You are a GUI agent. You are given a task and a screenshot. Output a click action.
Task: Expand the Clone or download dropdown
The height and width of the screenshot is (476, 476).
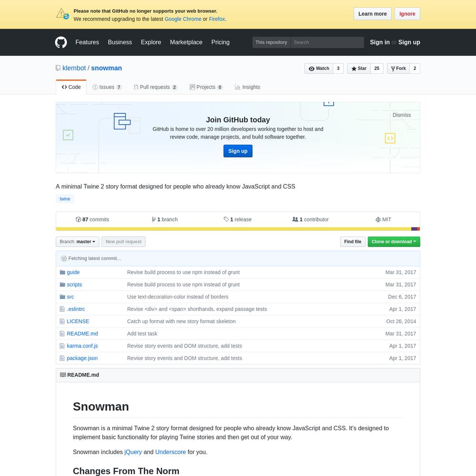(394, 242)
